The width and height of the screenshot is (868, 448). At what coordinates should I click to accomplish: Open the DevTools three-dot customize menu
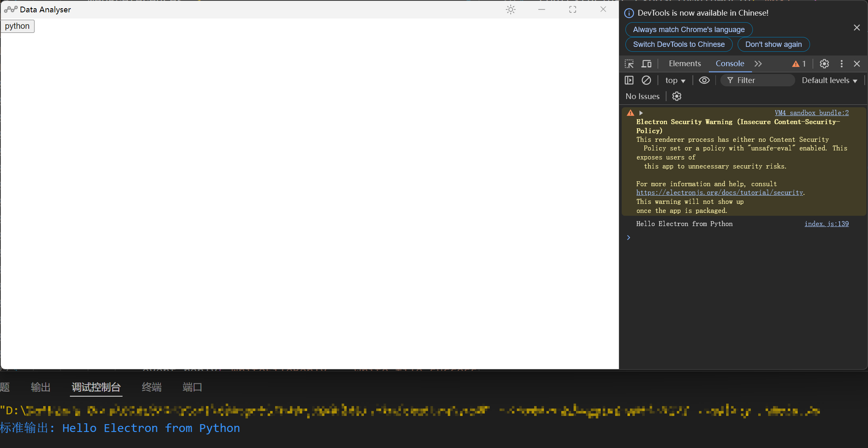pyautogui.click(x=841, y=64)
